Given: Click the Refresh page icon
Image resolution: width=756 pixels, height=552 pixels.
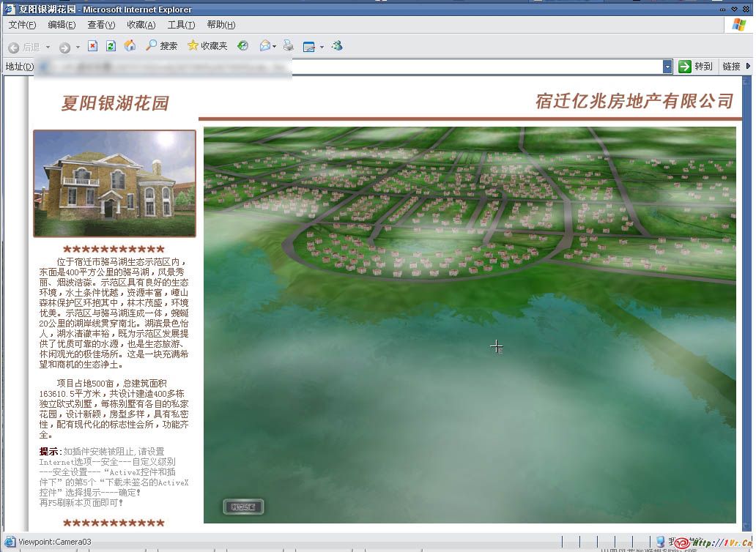Looking at the screenshot, I should pos(111,46).
